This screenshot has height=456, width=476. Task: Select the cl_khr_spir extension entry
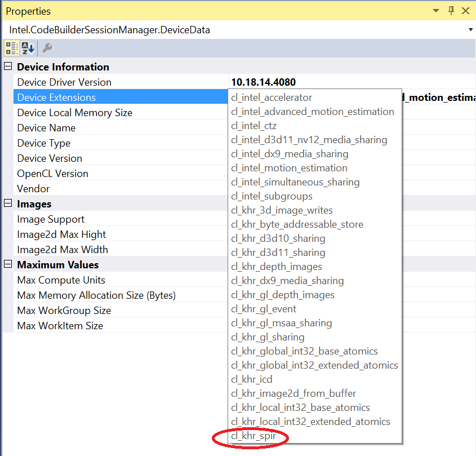point(252,436)
